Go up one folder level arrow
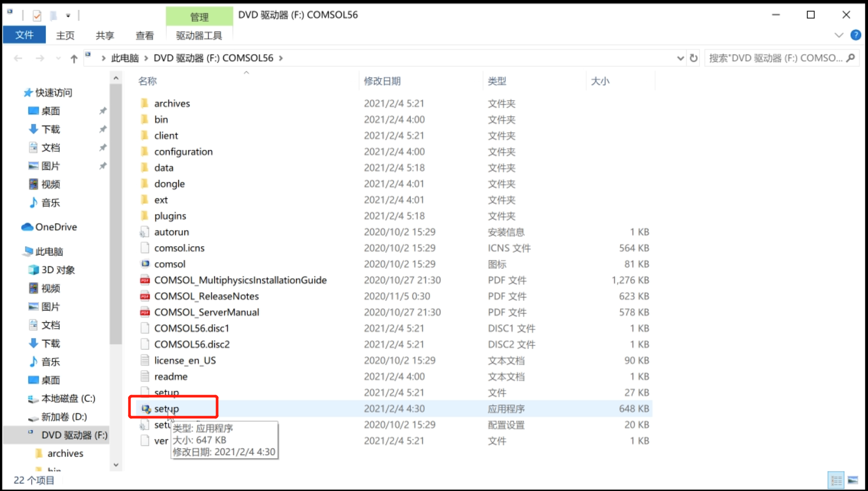This screenshot has width=868, height=491. [74, 58]
